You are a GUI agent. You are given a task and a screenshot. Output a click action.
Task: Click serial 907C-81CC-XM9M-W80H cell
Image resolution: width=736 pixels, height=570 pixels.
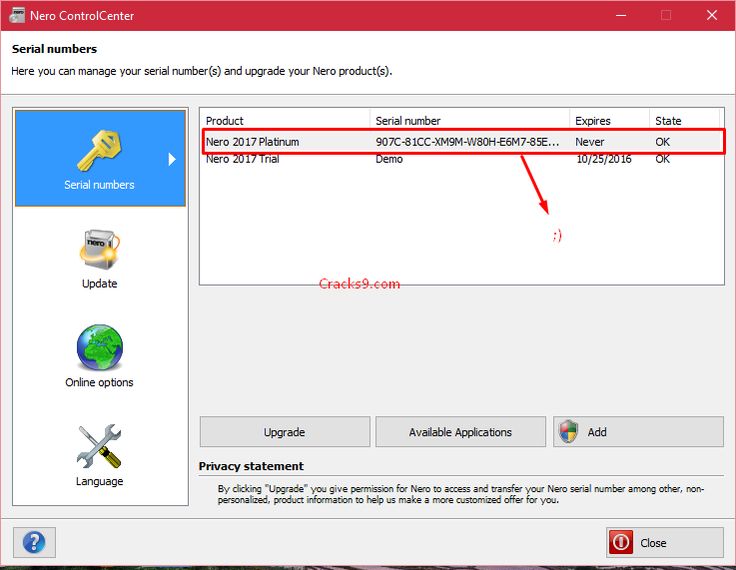pos(468,142)
